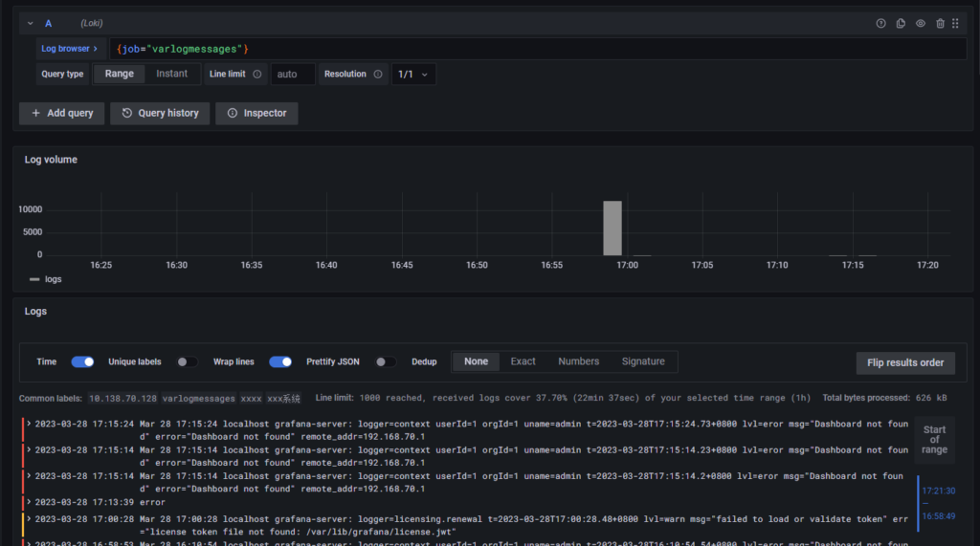Screen dimensions: 980x546
Task: Click the logs series color swatch in legend
Action: pyautogui.click(x=35, y=279)
